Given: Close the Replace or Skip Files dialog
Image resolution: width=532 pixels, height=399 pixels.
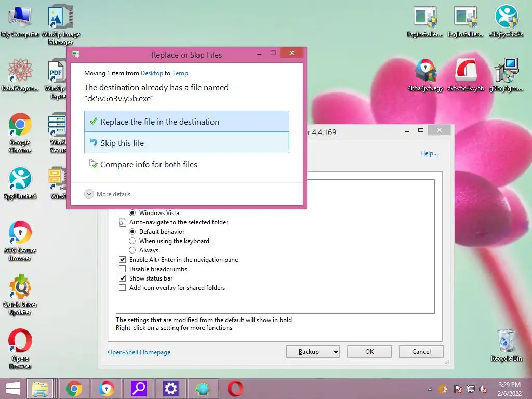Looking at the screenshot, I should [292, 53].
